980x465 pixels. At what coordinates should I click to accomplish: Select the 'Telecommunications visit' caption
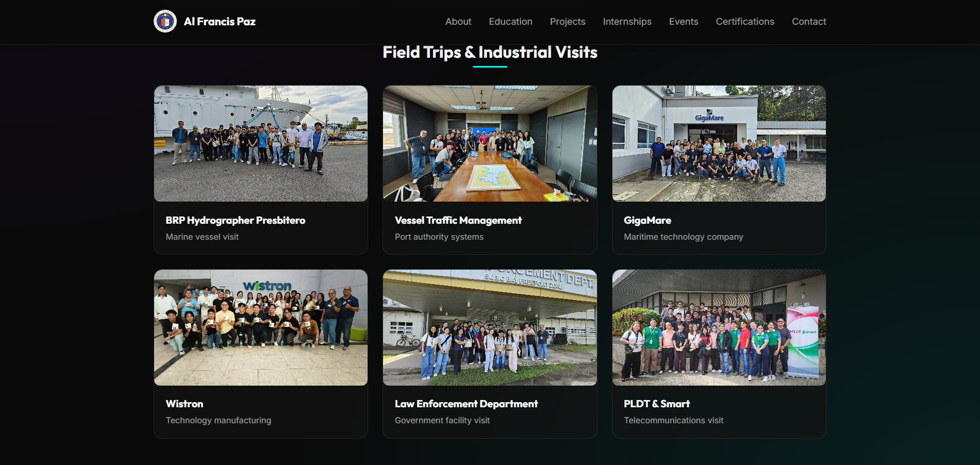click(674, 420)
